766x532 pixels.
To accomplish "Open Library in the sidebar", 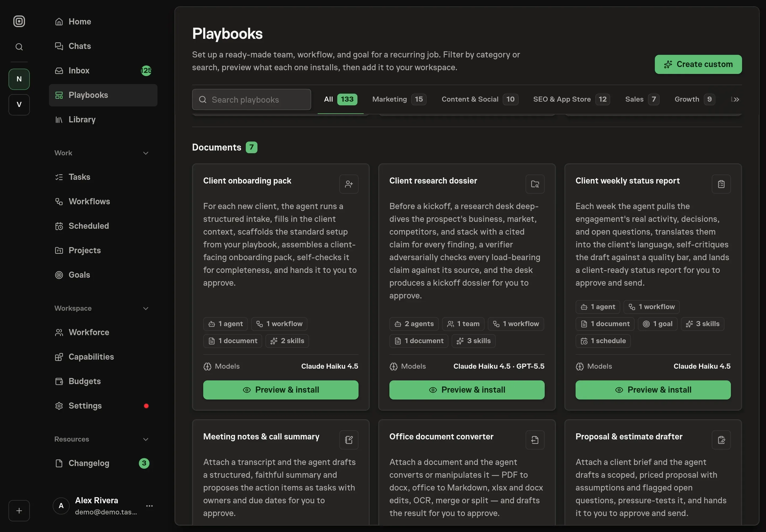I will point(103,120).
